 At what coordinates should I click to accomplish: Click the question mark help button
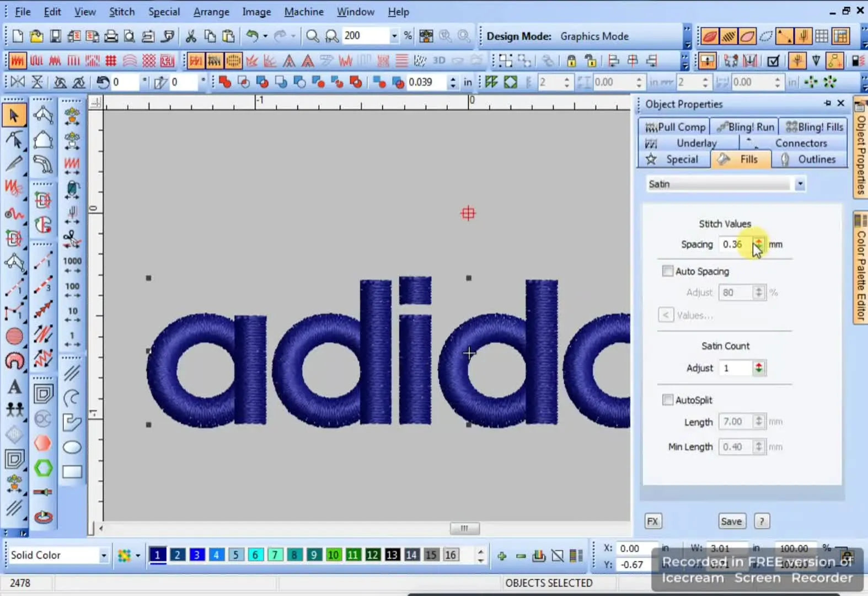pos(762,521)
